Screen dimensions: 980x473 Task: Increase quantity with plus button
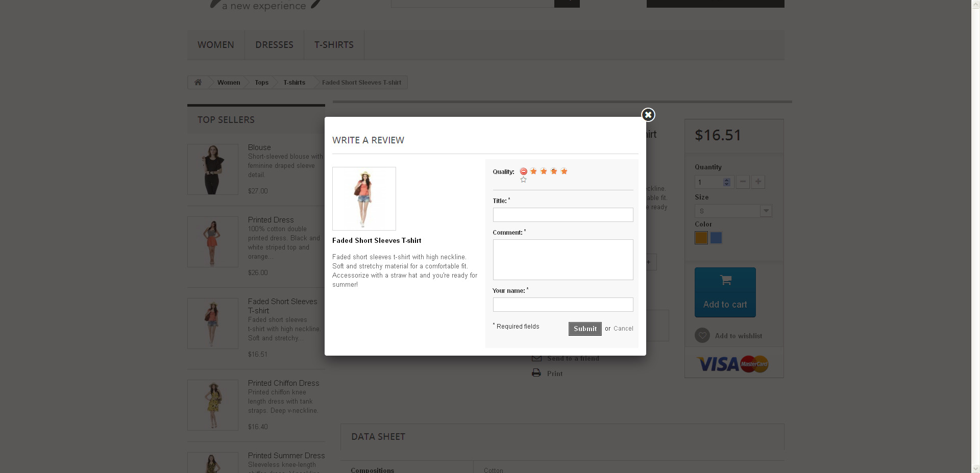(x=758, y=182)
